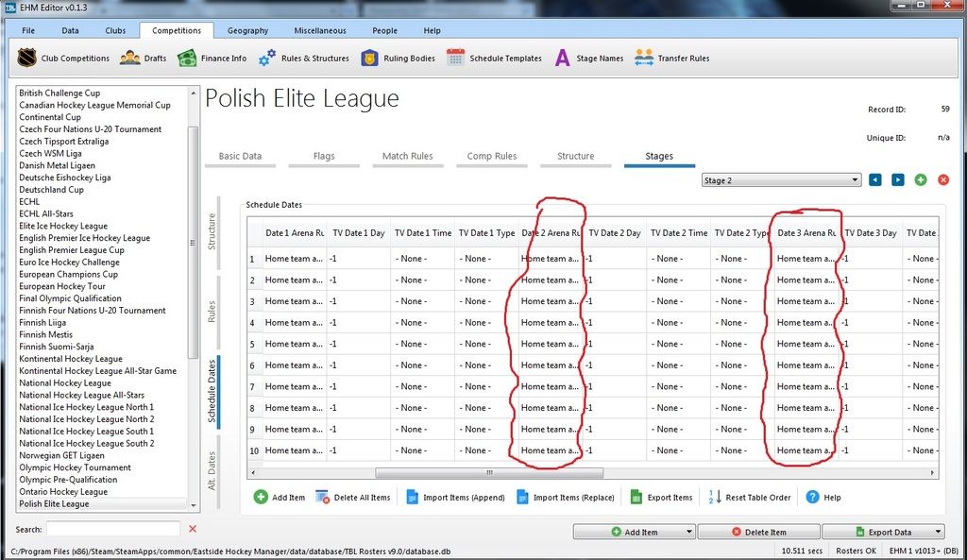This screenshot has width=967, height=560.
Task: Click into the Search input field
Action: point(113,529)
